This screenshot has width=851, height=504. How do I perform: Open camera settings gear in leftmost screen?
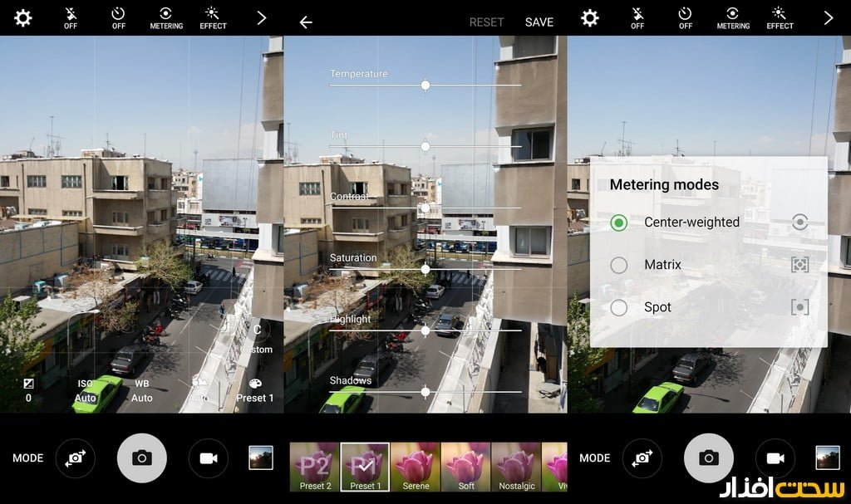23,18
